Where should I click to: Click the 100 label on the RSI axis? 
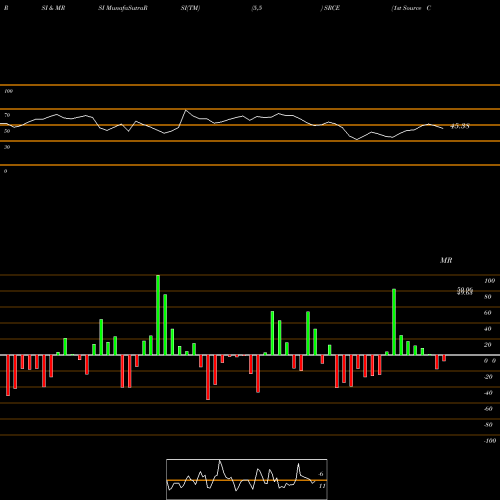coord(8,91)
